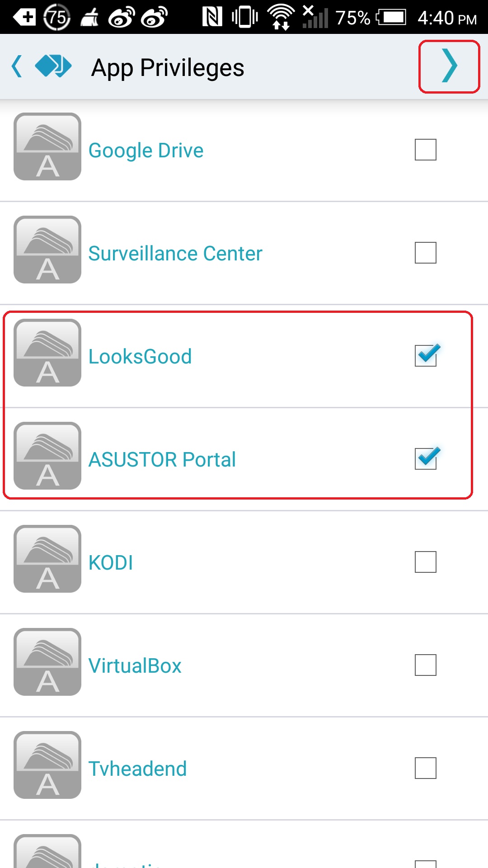Tap the blue AiMaster logo icon
Image resolution: width=488 pixels, height=868 pixels.
53,66
